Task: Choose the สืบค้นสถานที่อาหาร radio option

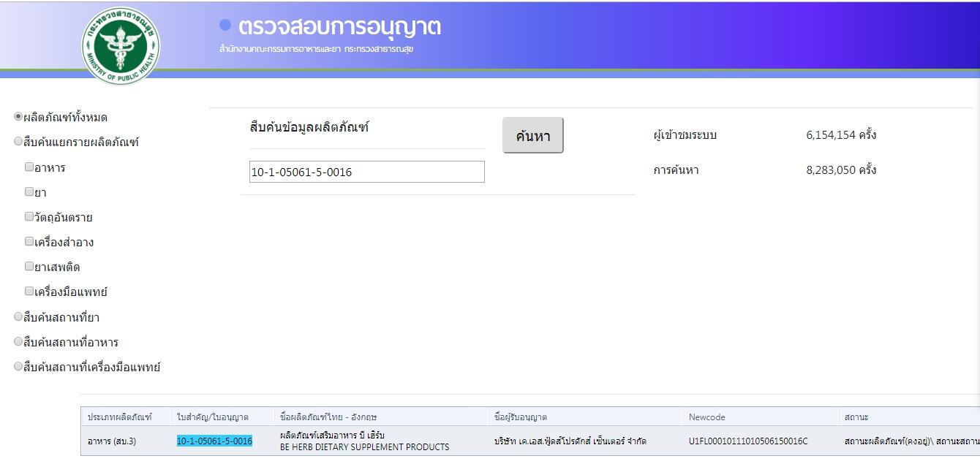Action: [x=18, y=342]
